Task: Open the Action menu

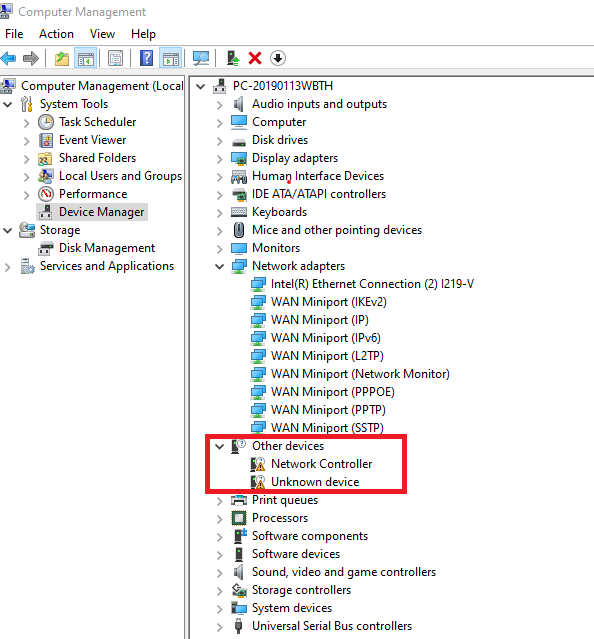Action: pyautogui.click(x=56, y=34)
